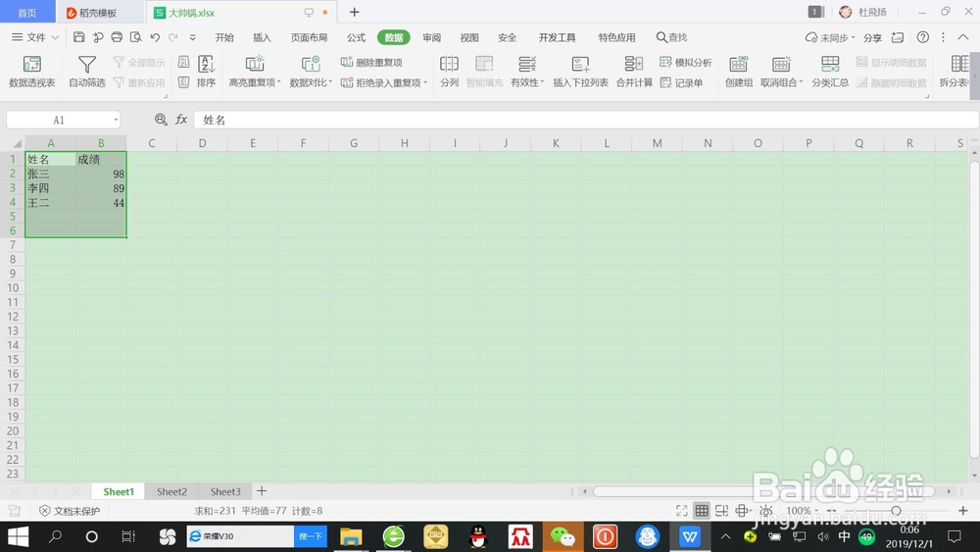Open What-If Analysis (模拟分析)
Screen dimensions: 980x552
[x=686, y=63]
